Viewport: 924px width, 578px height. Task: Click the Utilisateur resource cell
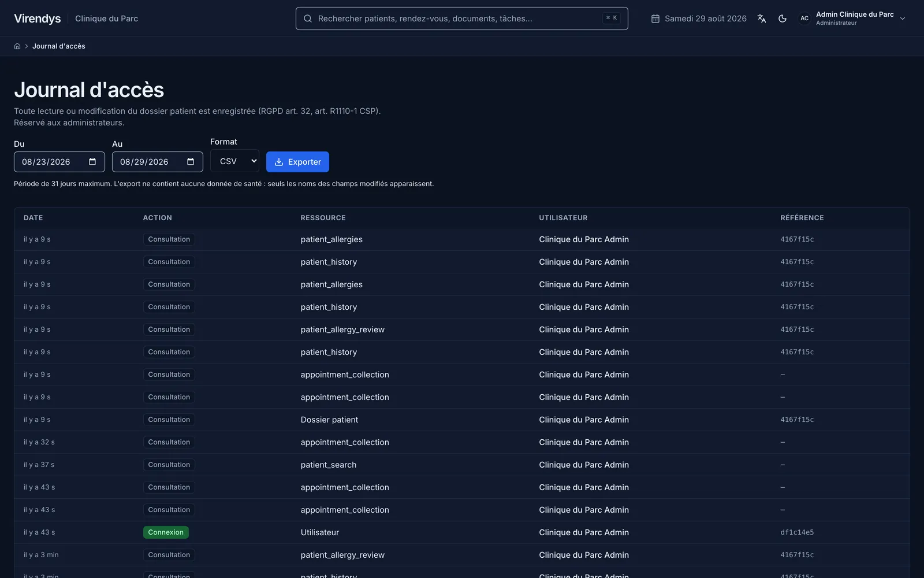click(x=320, y=532)
